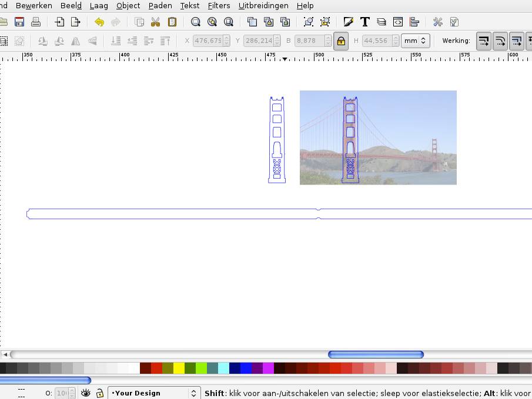Toggle width/height ratio lock button
The image size is (532, 399).
[x=341, y=41]
